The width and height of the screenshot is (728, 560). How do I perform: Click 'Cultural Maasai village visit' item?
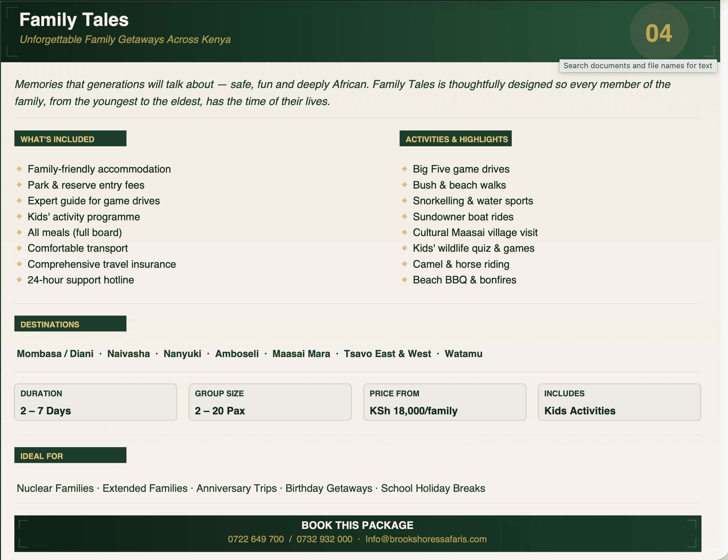coord(475,233)
